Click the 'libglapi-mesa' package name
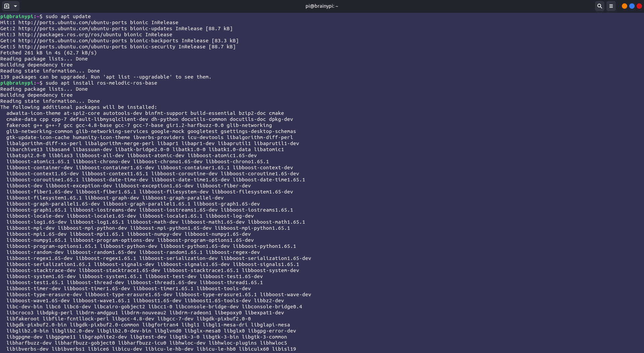Image resolution: width=644 pixels, height=353 pixels. 270,325
